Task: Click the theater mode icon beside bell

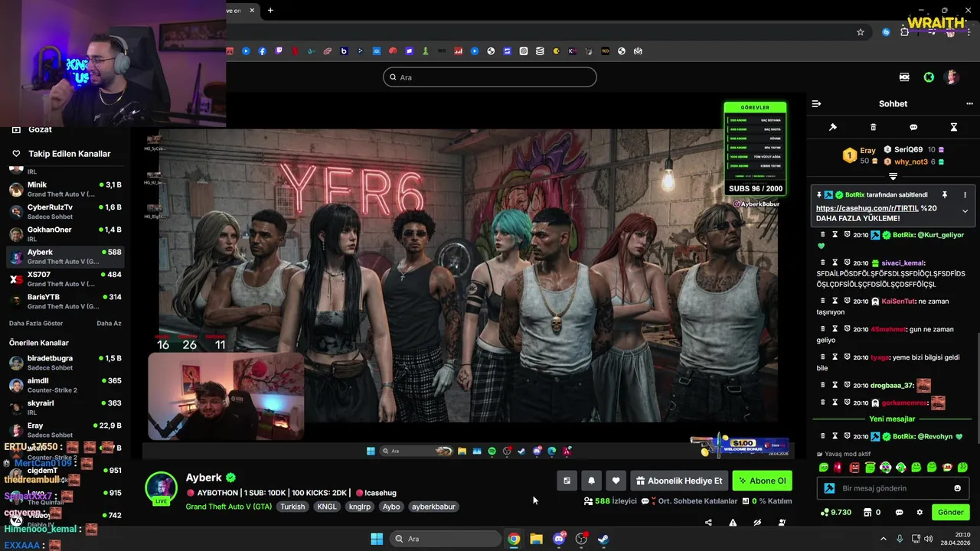Action: click(567, 481)
